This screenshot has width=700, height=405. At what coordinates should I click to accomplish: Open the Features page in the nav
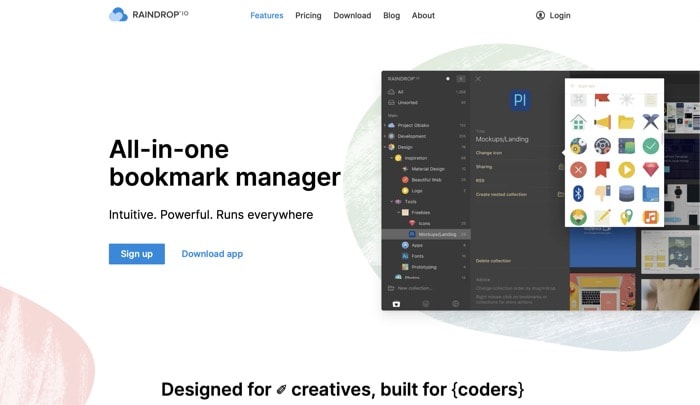point(267,15)
